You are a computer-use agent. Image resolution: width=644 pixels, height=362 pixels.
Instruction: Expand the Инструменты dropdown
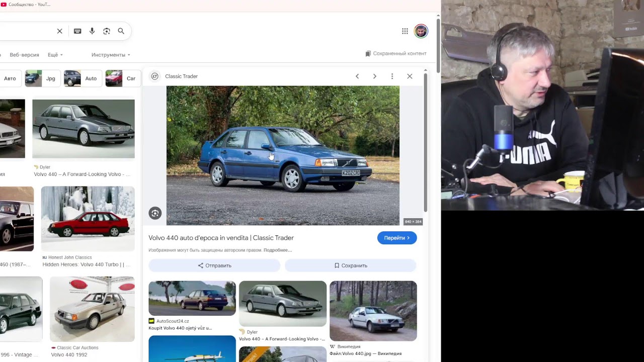click(x=111, y=55)
